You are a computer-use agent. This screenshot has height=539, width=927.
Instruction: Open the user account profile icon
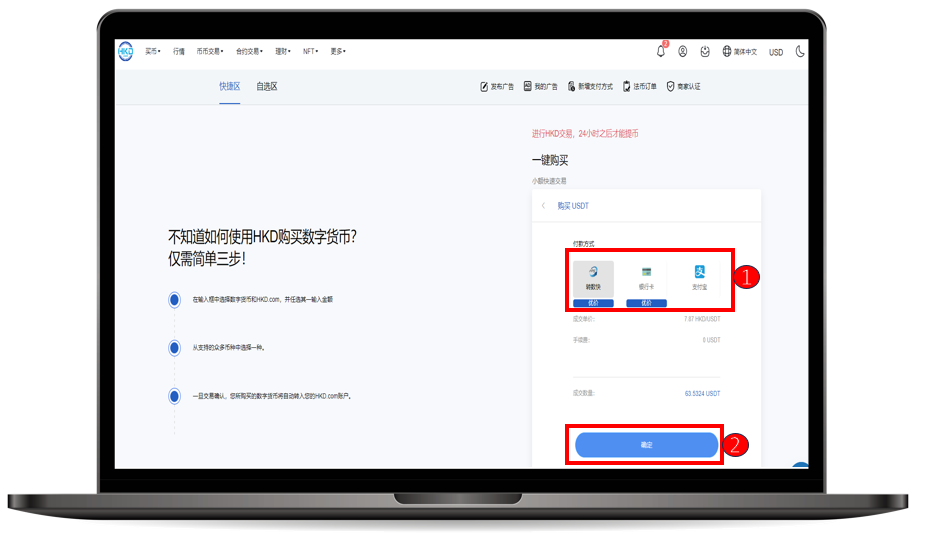point(683,51)
